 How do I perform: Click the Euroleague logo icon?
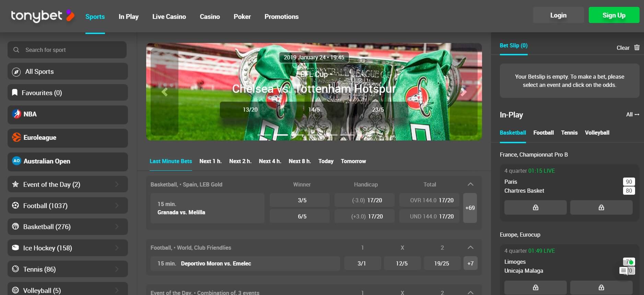pyautogui.click(x=16, y=137)
